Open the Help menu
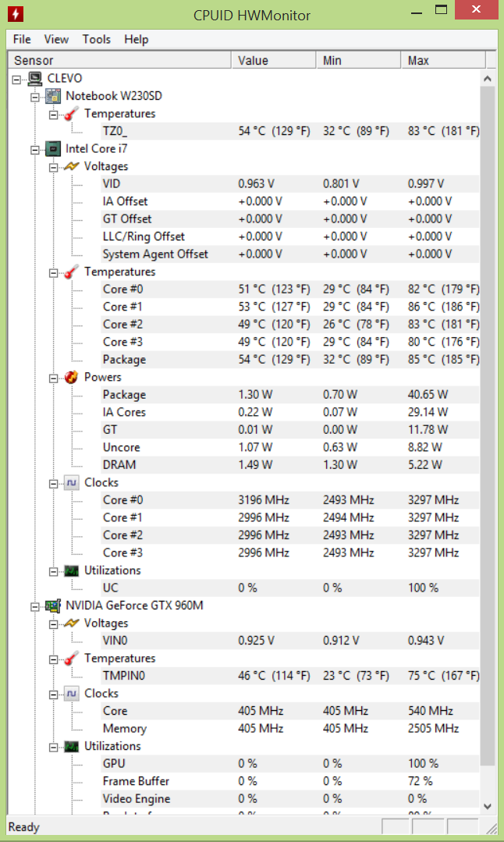Image resolution: width=504 pixels, height=842 pixels. click(x=137, y=39)
